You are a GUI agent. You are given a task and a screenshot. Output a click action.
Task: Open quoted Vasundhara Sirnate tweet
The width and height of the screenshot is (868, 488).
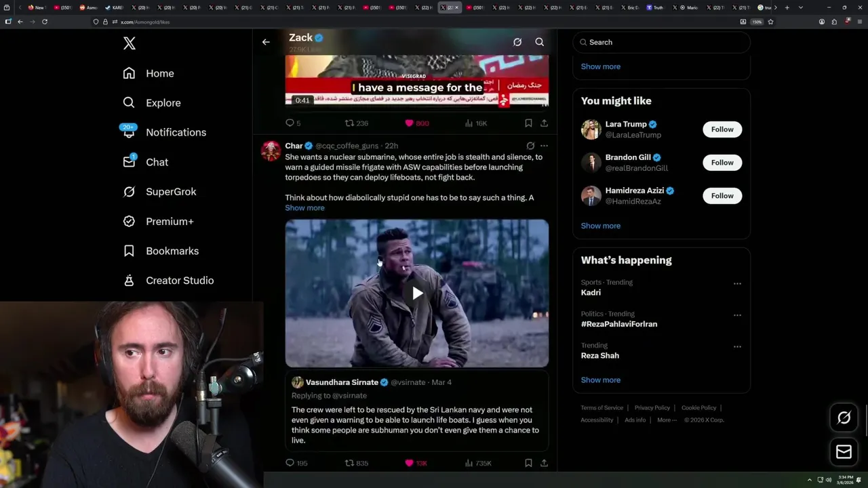point(416,411)
